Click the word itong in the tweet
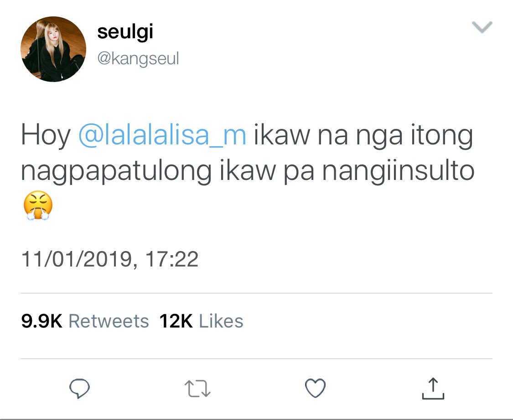 click(442, 136)
